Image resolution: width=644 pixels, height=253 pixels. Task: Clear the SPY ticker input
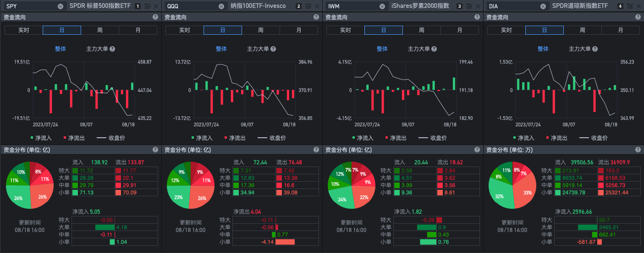[61, 6]
